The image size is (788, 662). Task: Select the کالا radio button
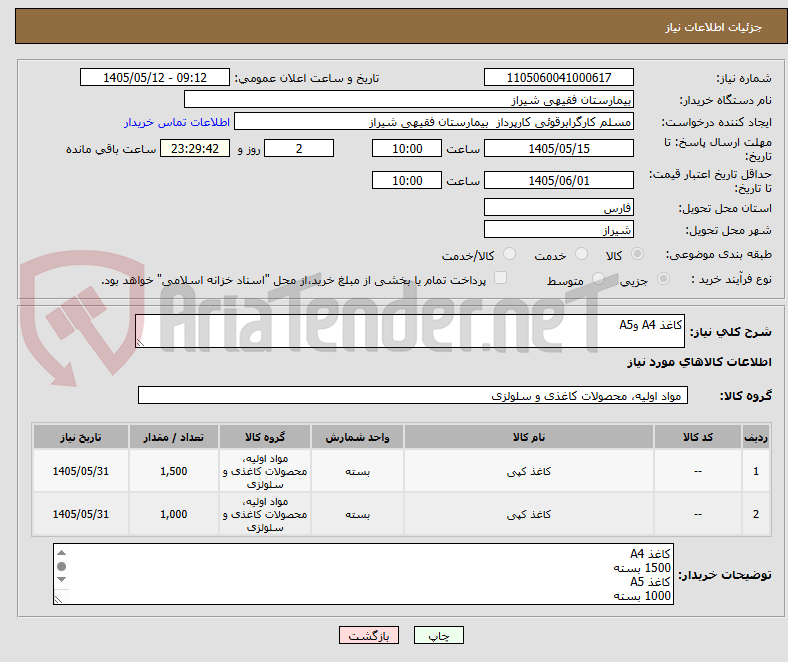point(637,254)
